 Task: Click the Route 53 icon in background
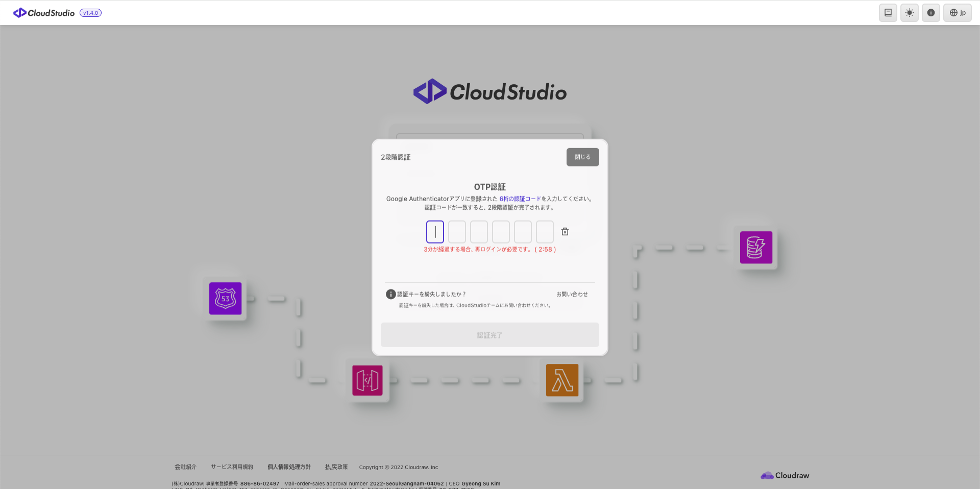(x=225, y=299)
